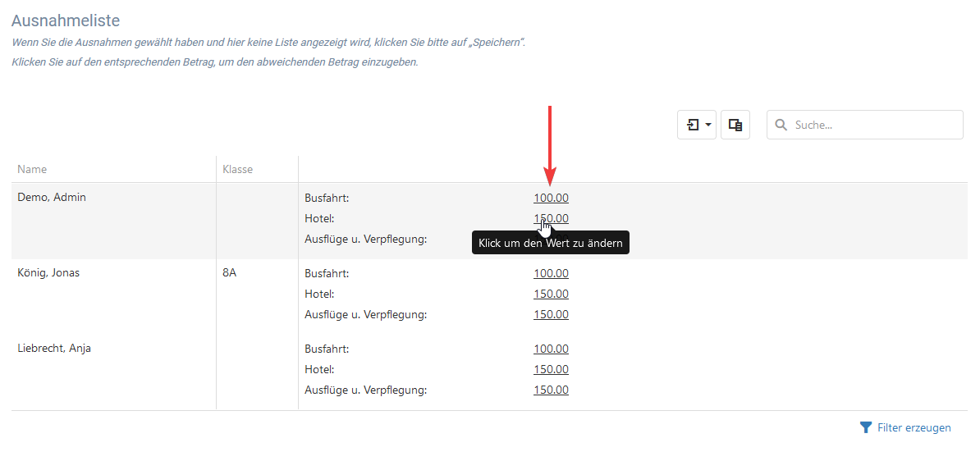The height and width of the screenshot is (461, 980).
Task: Edit Demo, Admin Busfahrt amount 100.00
Action: 551,198
